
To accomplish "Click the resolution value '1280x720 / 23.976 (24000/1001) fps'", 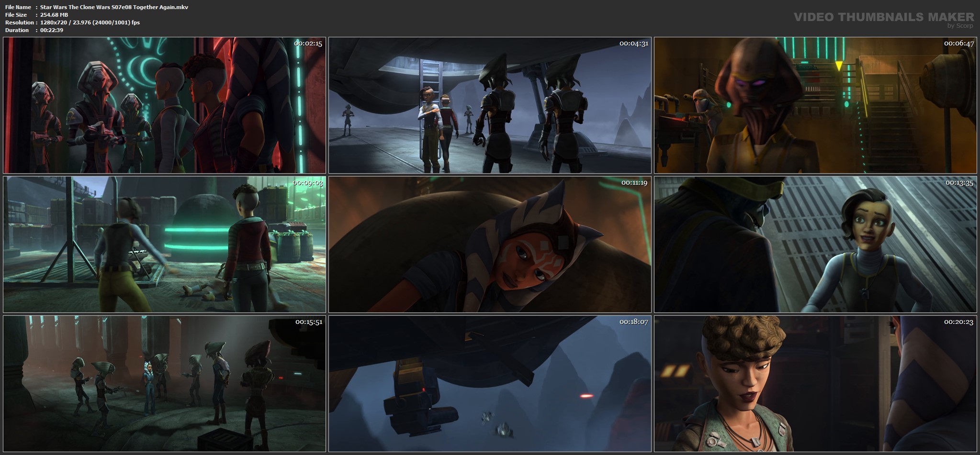I will [x=90, y=22].
